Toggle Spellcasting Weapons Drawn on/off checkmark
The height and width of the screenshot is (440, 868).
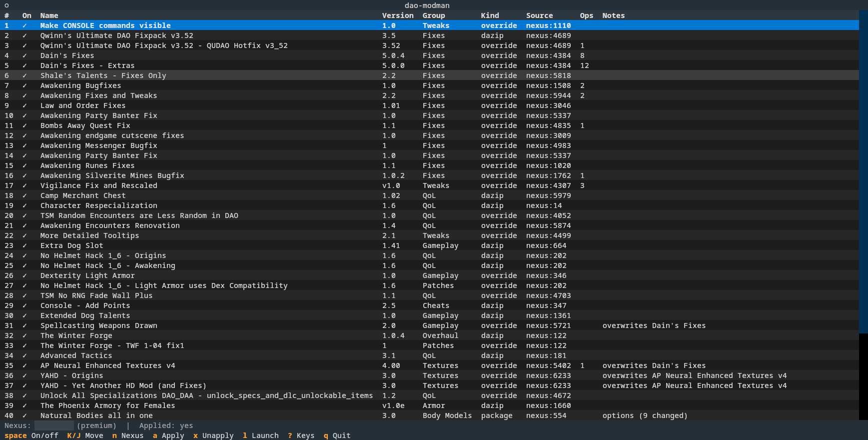pyautogui.click(x=24, y=325)
